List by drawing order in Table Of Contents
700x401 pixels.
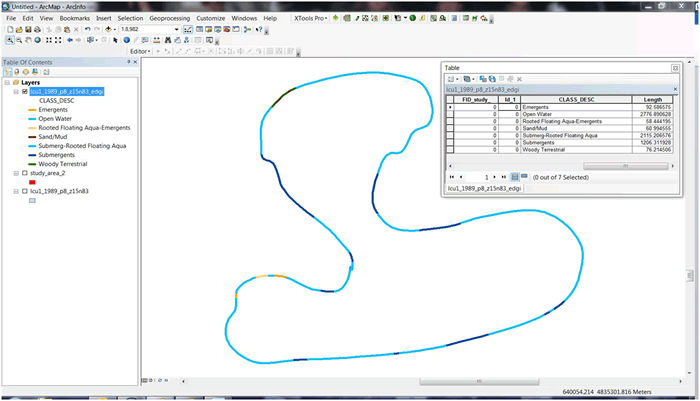pos(8,72)
